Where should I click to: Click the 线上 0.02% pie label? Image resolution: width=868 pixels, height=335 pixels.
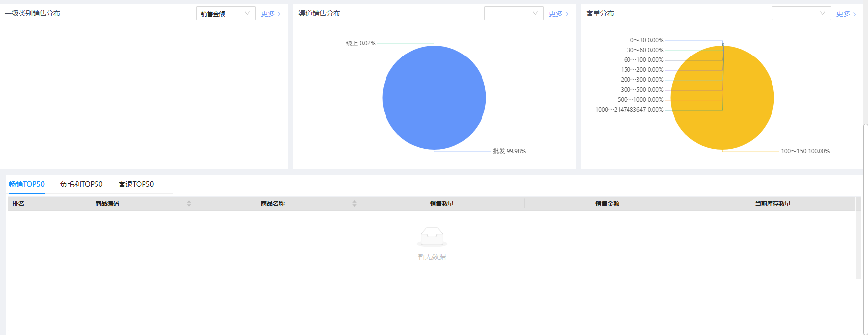pyautogui.click(x=361, y=43)
